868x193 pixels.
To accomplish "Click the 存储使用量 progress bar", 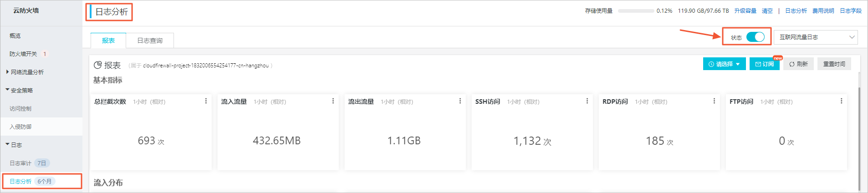I will tap(636, 10).
